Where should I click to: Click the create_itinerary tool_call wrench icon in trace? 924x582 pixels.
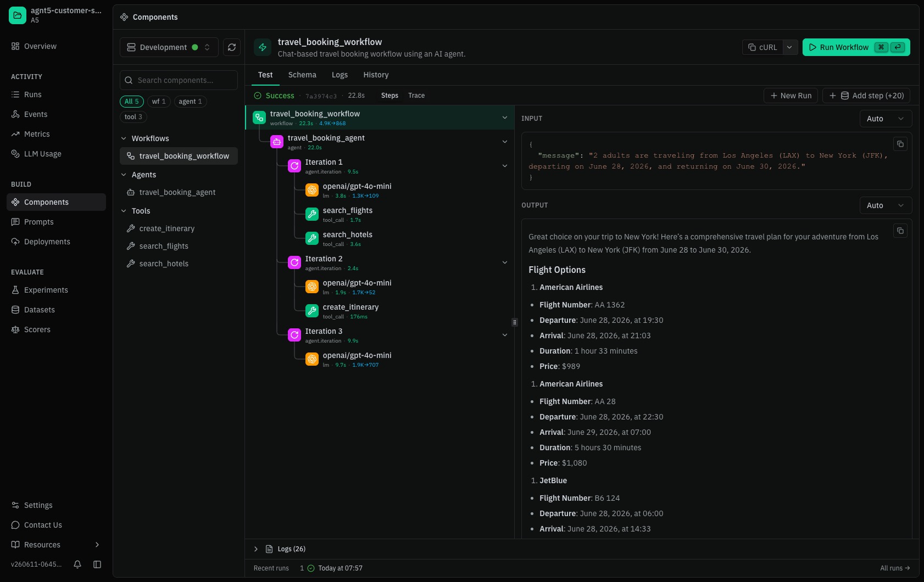[312, 311]
